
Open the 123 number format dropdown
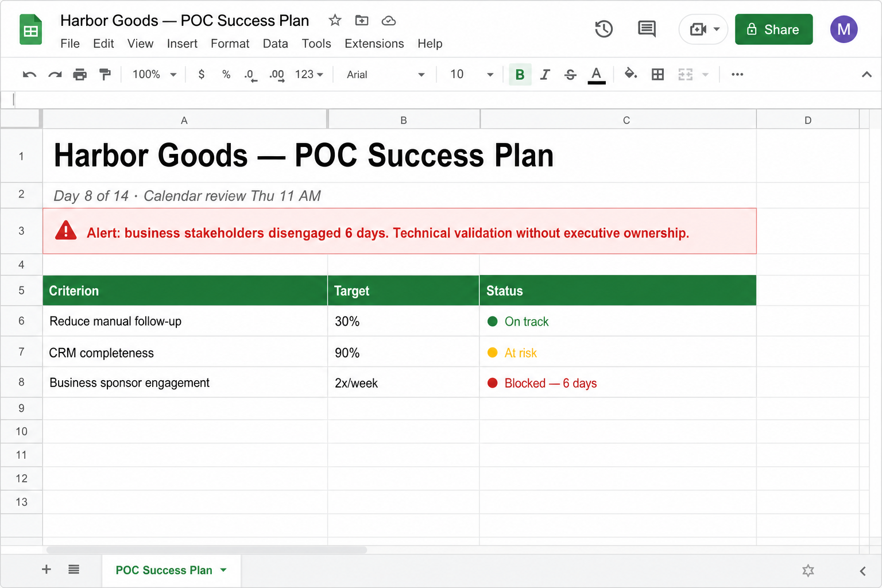coord(310,75)
